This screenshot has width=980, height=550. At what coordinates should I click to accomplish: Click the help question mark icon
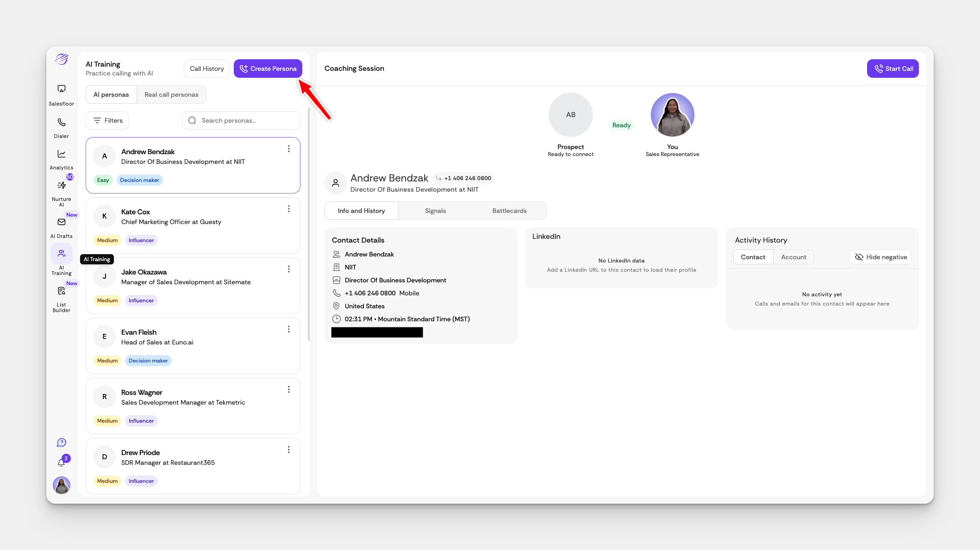(61, 443)
